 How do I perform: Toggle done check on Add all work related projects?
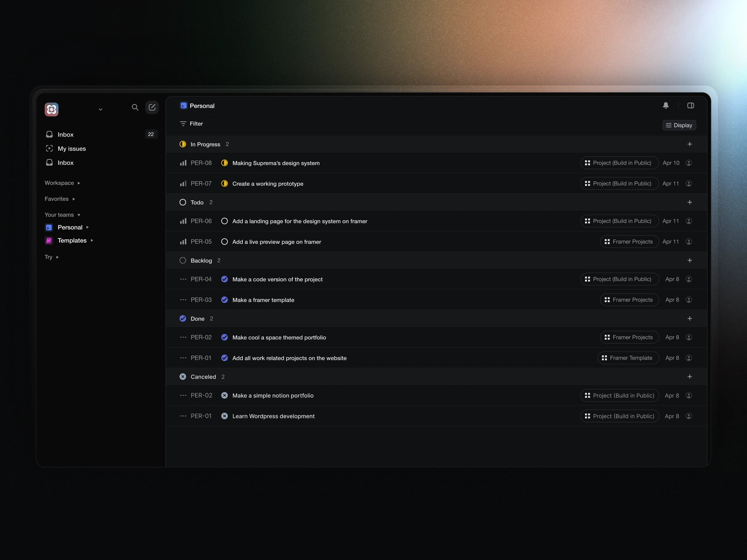(224, 358)
